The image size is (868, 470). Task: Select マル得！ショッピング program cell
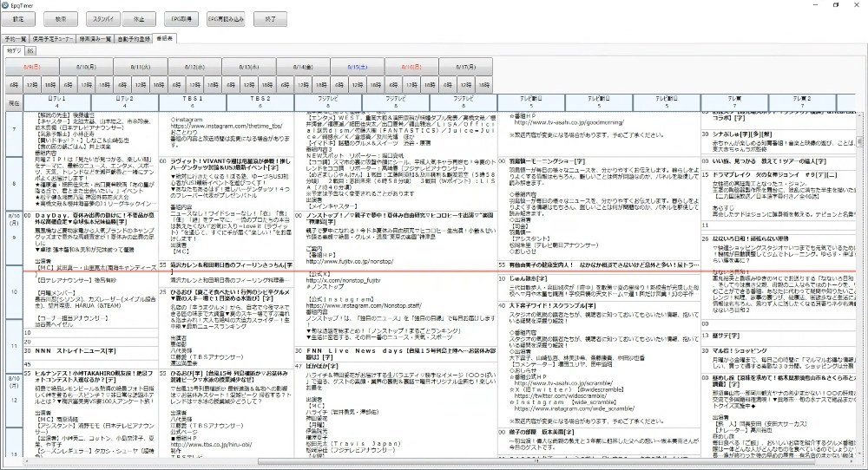pyautogui.click(x=779, y=359)
